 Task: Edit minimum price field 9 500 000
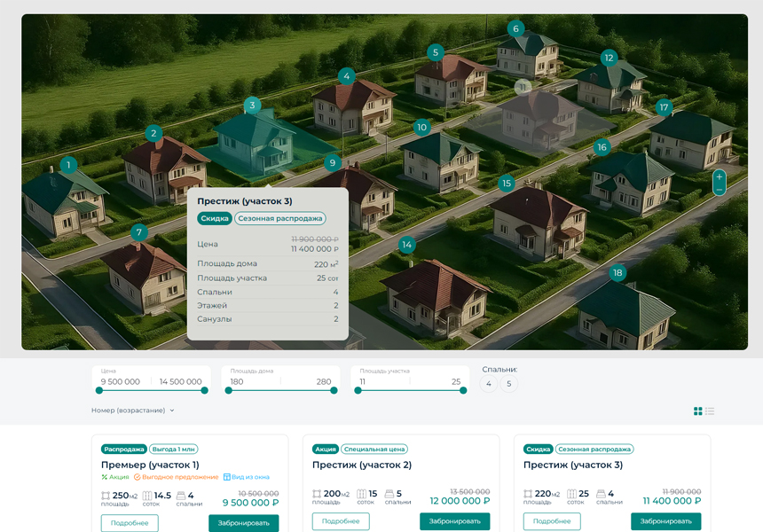121,382
